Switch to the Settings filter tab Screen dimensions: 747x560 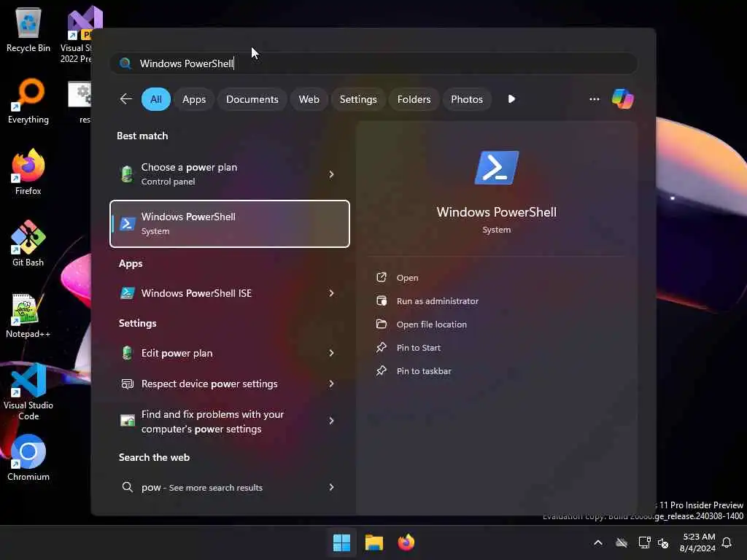[x=357, y=99]
